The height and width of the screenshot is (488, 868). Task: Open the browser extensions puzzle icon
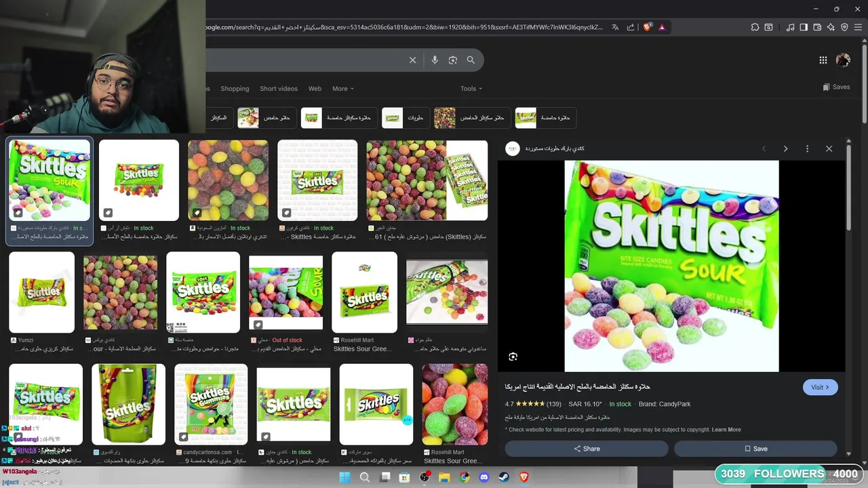pos(755,27)
